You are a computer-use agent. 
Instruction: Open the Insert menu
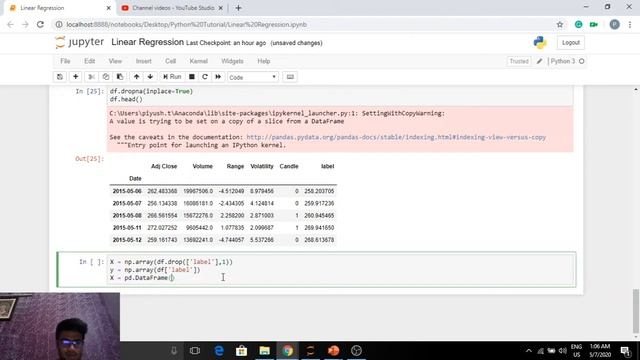(x=144, y=61)
